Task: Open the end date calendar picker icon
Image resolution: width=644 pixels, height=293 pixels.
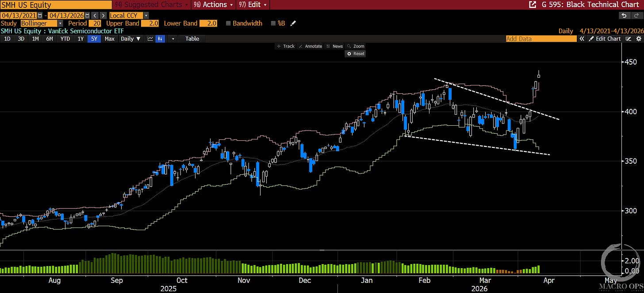Action: point(88,15)
